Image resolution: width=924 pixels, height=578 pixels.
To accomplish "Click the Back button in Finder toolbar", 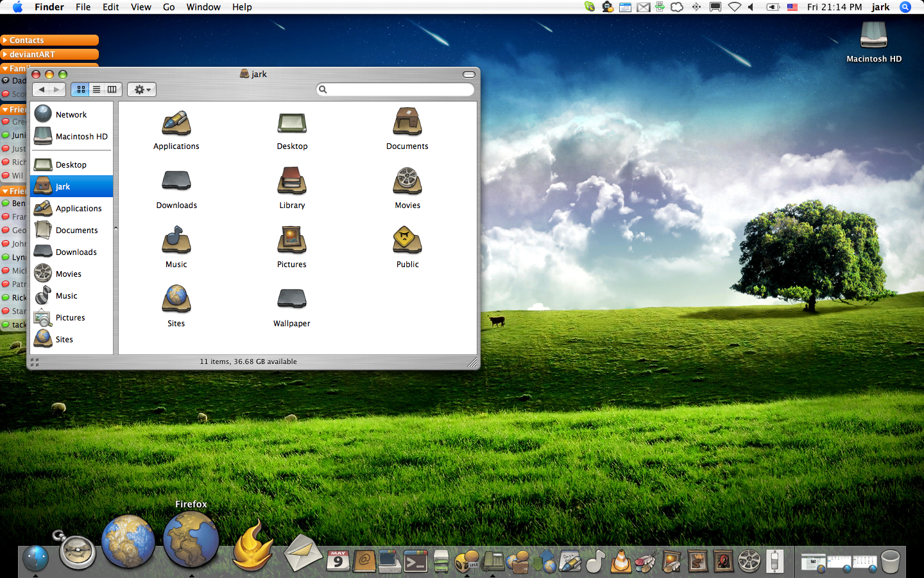I will click(x=42, y=90).
